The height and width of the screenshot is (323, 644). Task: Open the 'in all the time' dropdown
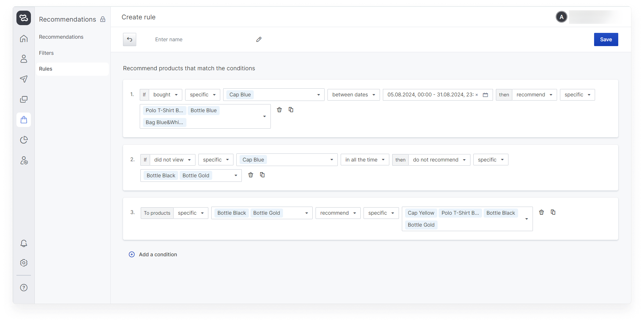(x=365, y=160)
